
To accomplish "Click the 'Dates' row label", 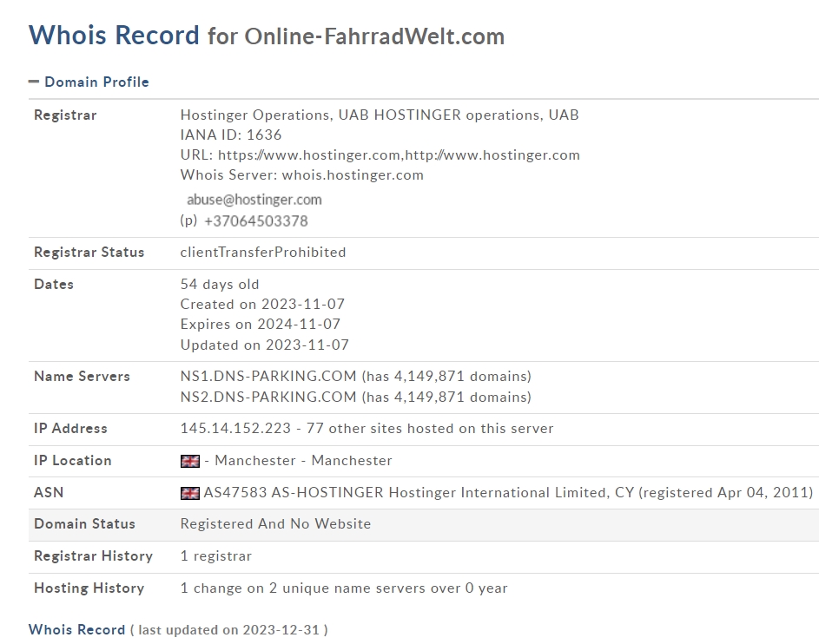I will pyautogui.click(x=54, y=285).
